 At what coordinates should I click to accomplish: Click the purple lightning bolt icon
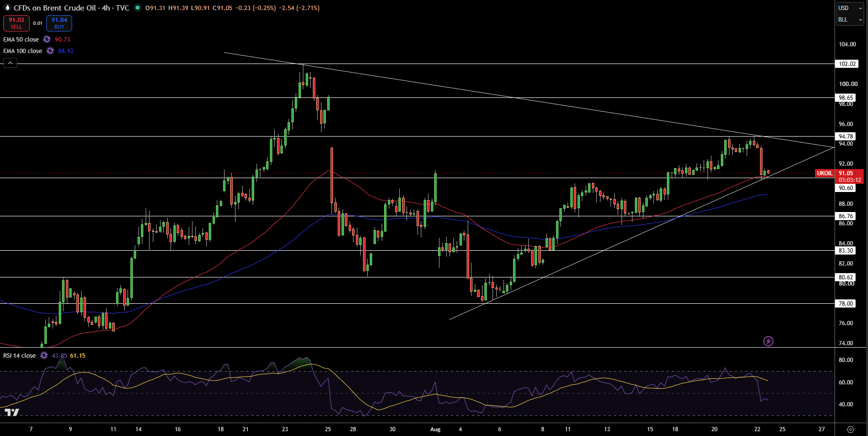tap(768, 341)
